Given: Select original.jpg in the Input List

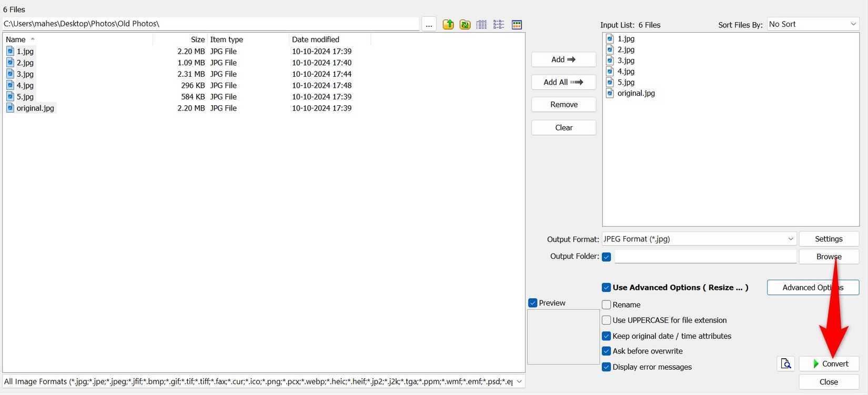Looking at the screenshot, I should point(635,93).
